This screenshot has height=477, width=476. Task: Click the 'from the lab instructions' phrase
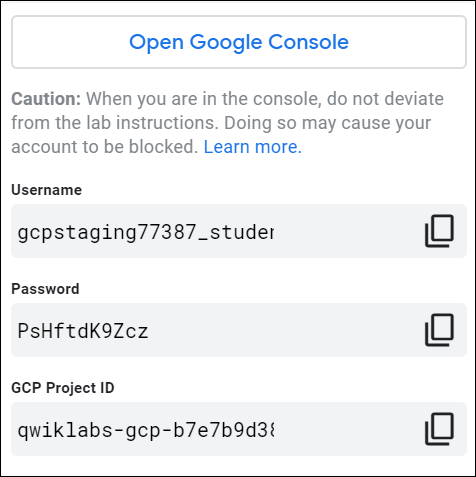tap(115, 123)
